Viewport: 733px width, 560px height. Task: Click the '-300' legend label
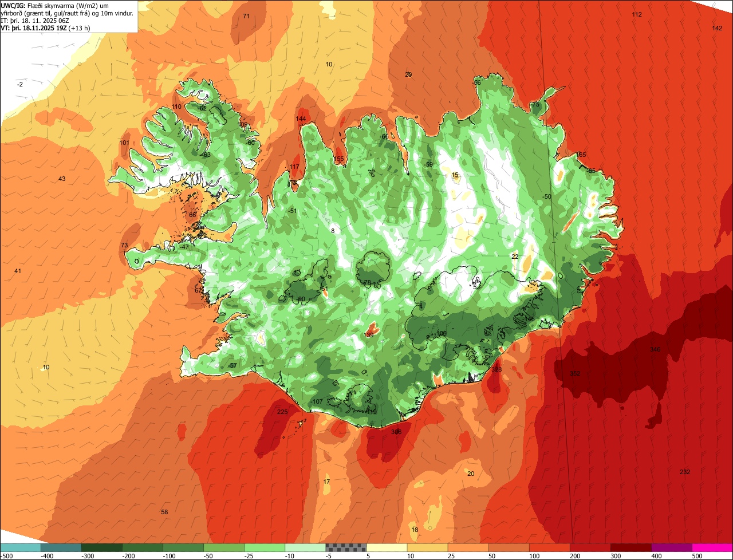coord(88,556)
